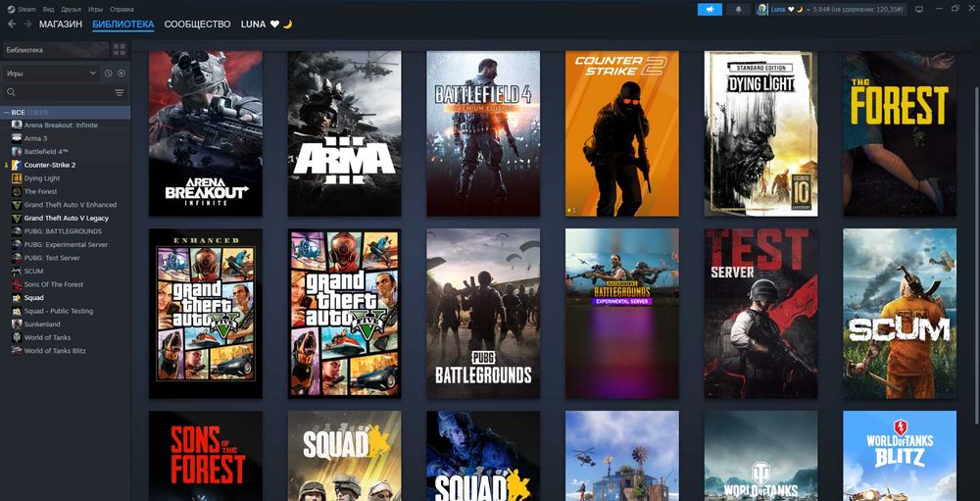Open the Arma III cover art
The height and width of the screenshot is (501, 980).
pyautogui.click(x=344, y=134)
